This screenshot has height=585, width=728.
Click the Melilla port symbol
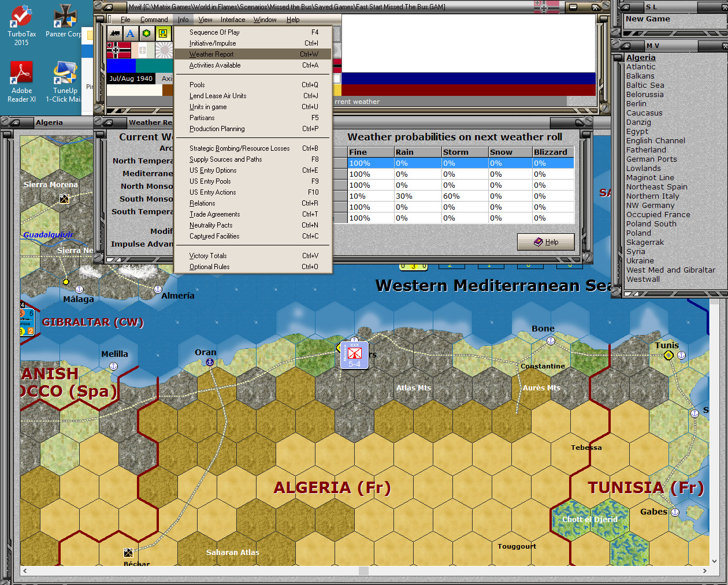coord(114,366)
